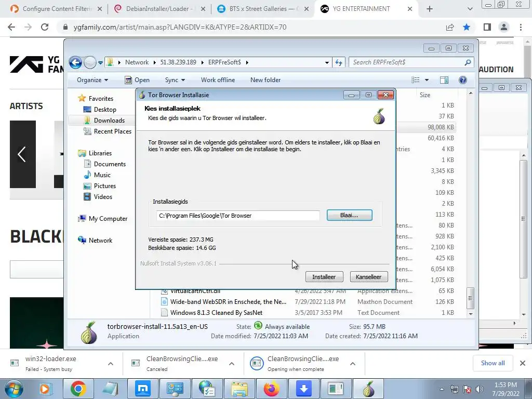Share this page icon in Chrome
The height and width of the screenshot is (399, 532).
pyautogui.click(x=450, y=27)
